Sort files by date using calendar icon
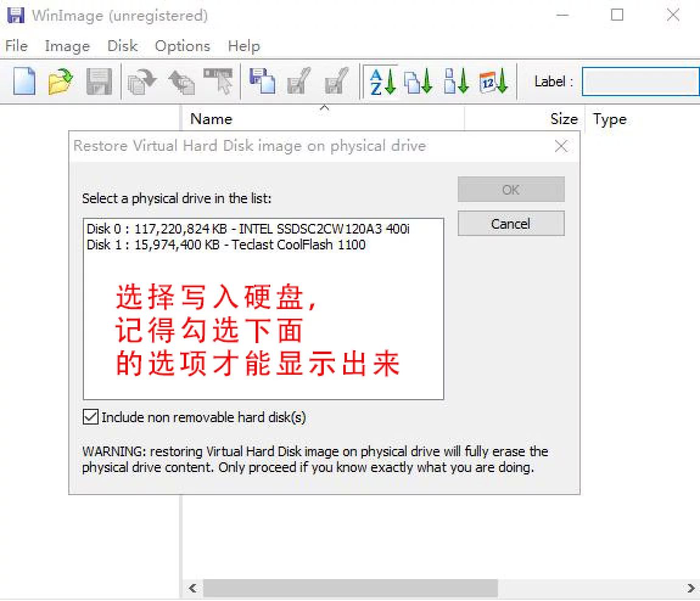This screenshot has height=601, width=700. (493, 82)
